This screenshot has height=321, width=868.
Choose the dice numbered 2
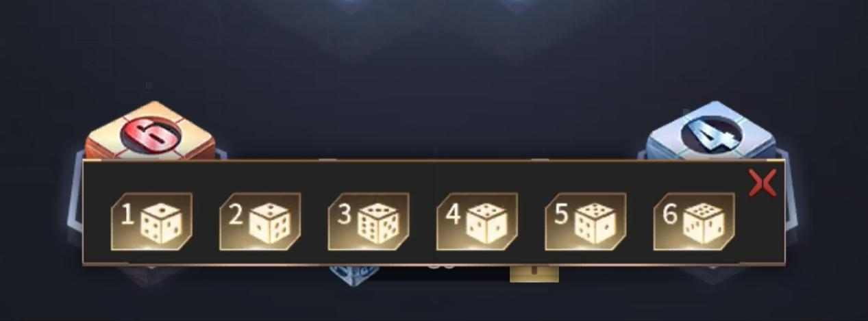point(260,221)
